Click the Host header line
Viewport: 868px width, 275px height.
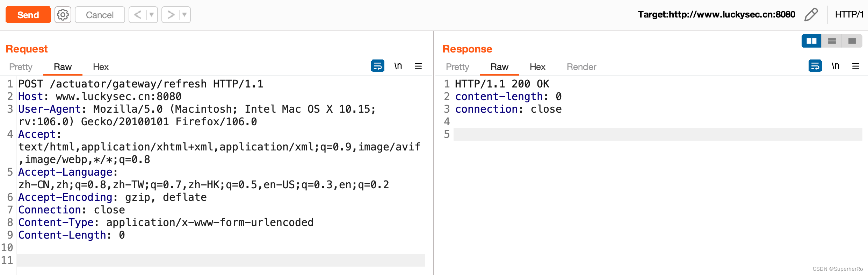(x=100, y=97)
